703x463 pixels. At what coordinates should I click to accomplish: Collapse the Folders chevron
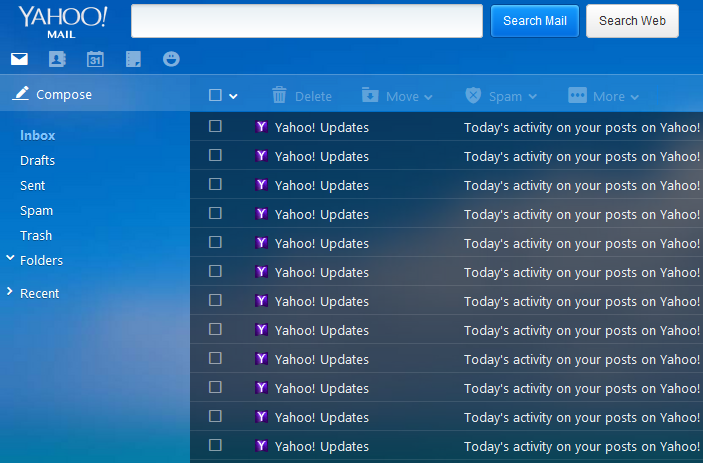[10, 258]
